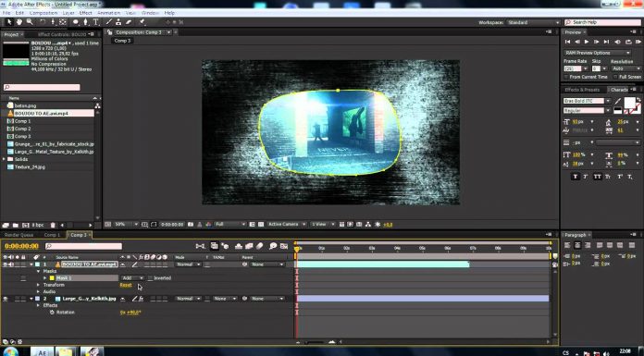Open the brainstorm tool in timeline
The width and height of the screenshot is (644, 356).
coord(273,246)
